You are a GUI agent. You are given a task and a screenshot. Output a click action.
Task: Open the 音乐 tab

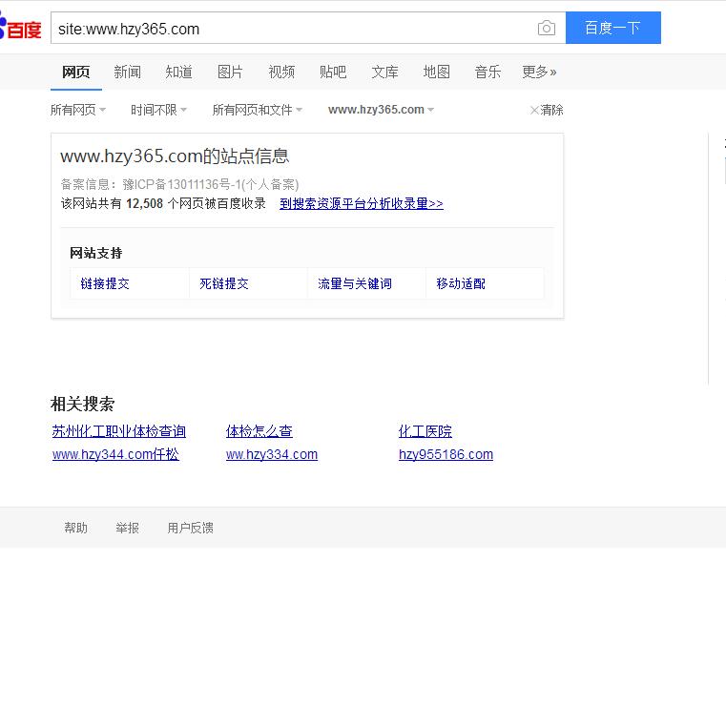click(487, 72)
